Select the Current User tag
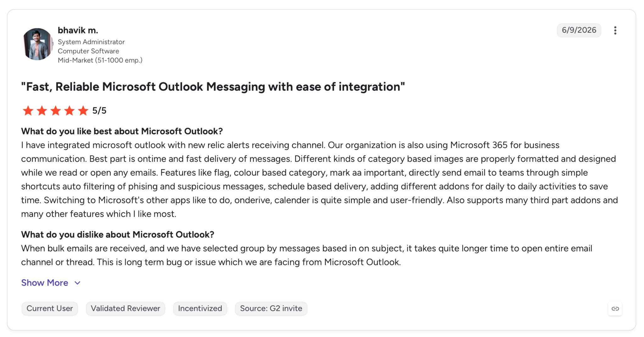 [50, 309]
